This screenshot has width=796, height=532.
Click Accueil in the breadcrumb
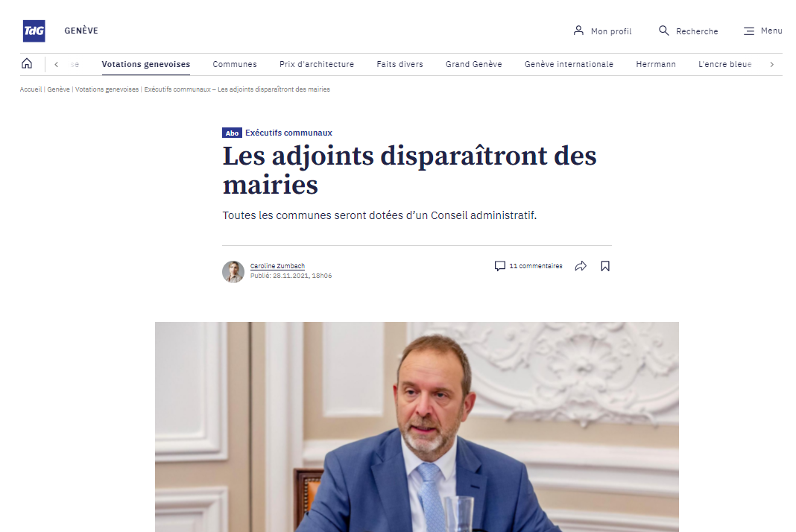point(31,89)
